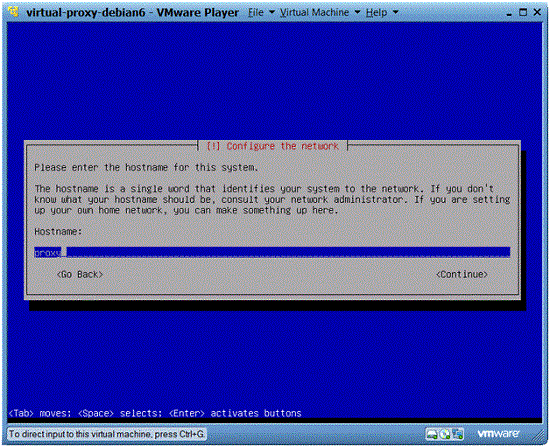Open the Help menu
The image size is (550, 447).
click(x=377, y=13)
